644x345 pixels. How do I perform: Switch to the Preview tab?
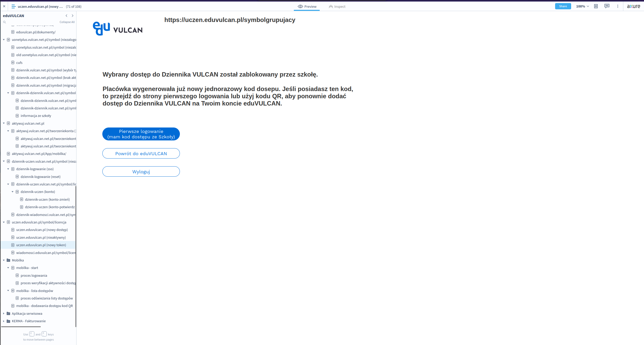[x=307, y=6]
